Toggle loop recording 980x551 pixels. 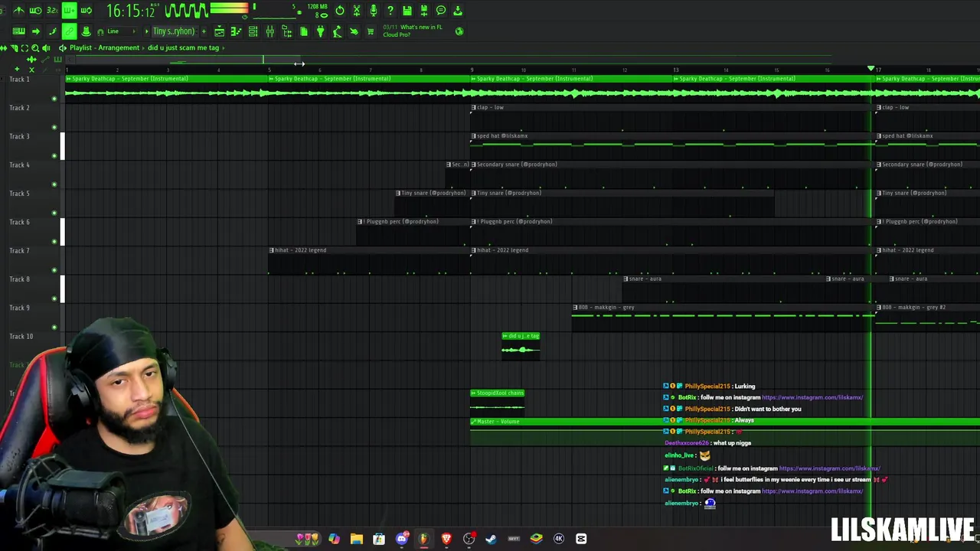86,11
